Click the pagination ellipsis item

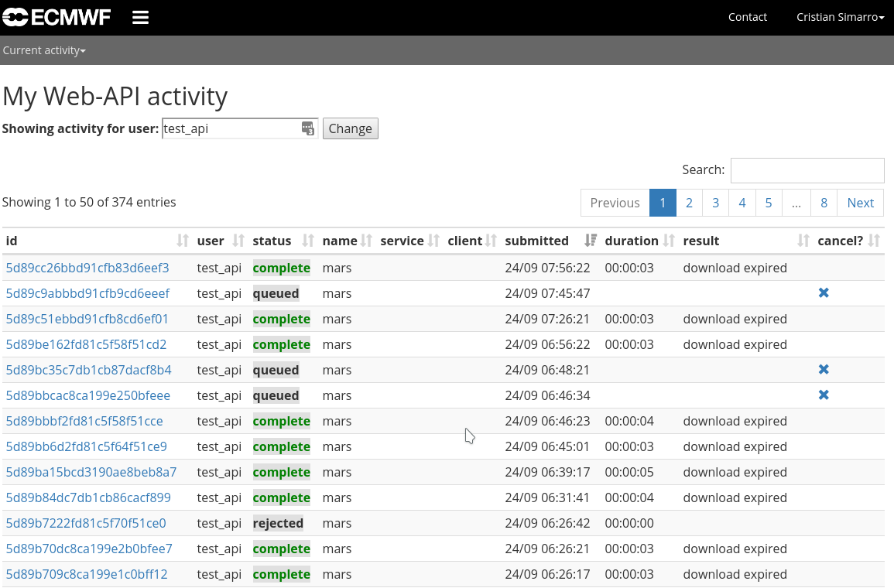(796, 203)
